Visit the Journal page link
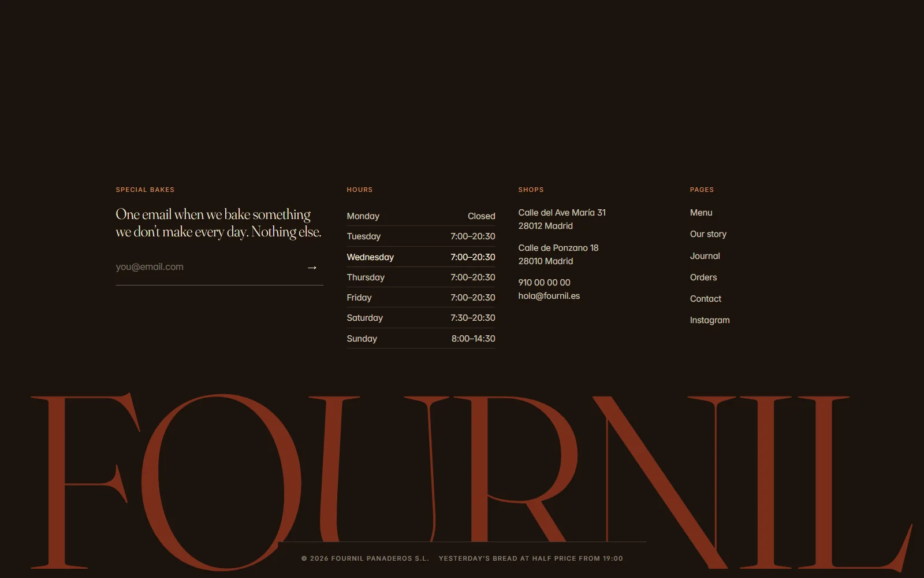The width and height of the screenshot is (924, 578). 705,256
